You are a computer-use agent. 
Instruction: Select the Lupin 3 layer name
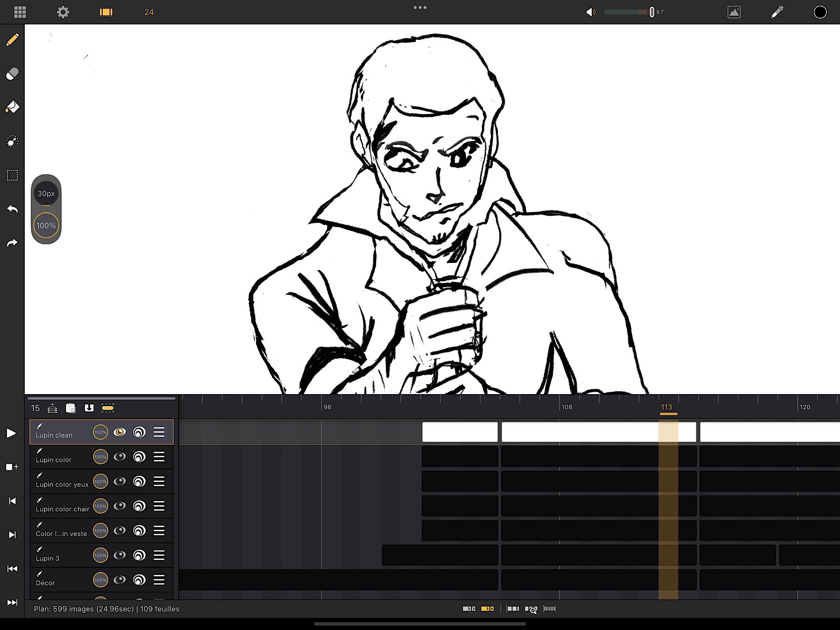coord(48,559)
